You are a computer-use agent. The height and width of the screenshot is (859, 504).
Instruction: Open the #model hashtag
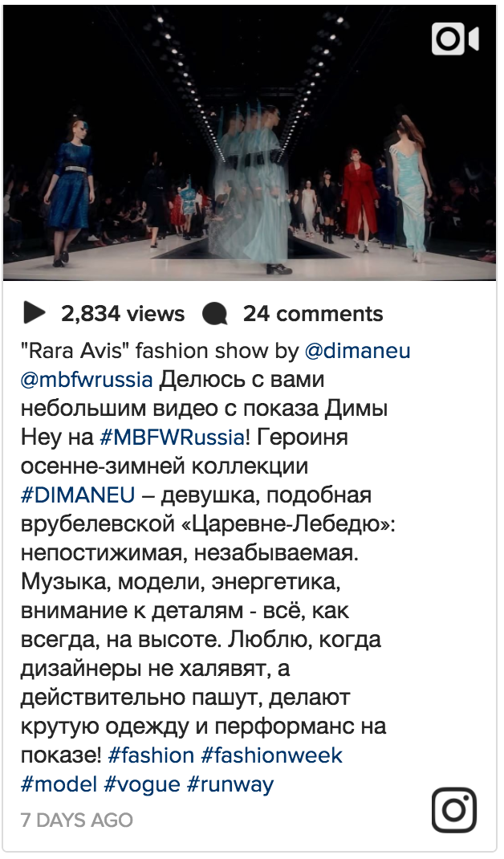click(59, 784)
